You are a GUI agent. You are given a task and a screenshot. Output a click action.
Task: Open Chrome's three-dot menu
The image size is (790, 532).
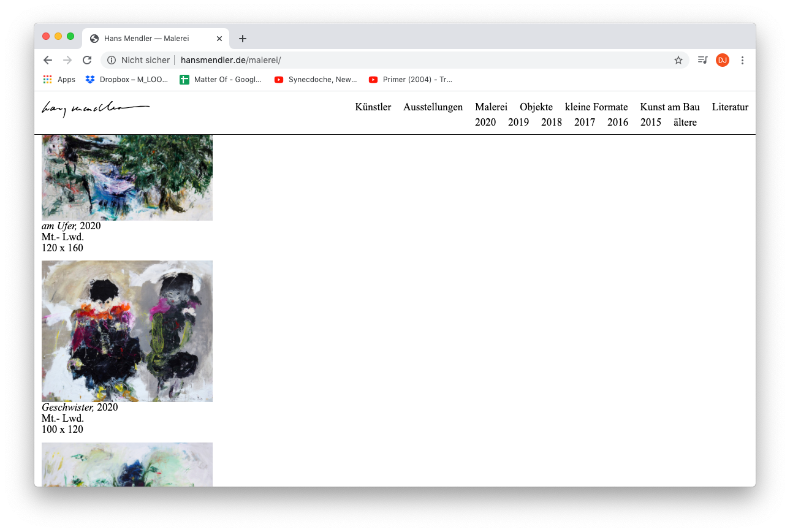tap(742, 60)
